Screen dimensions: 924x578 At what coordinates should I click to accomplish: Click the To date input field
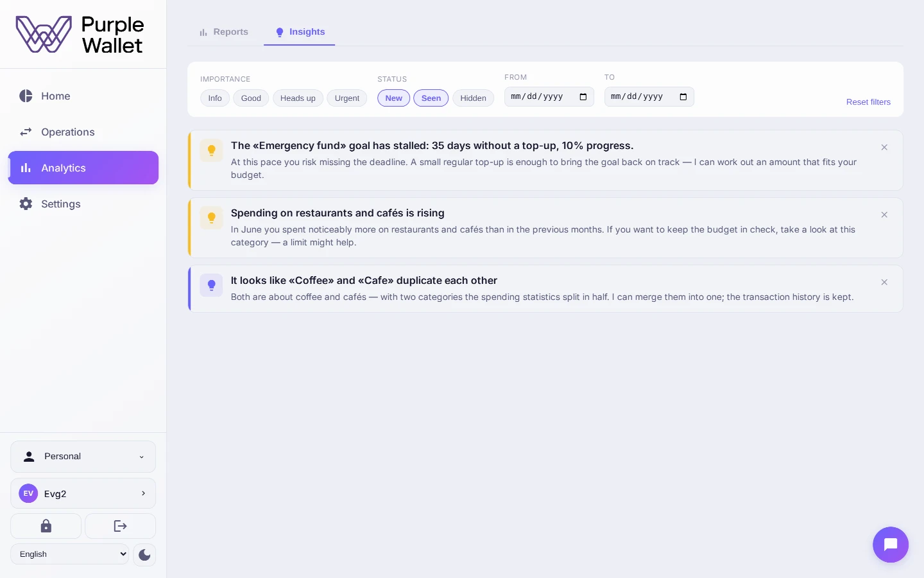[x=649, y=97]
